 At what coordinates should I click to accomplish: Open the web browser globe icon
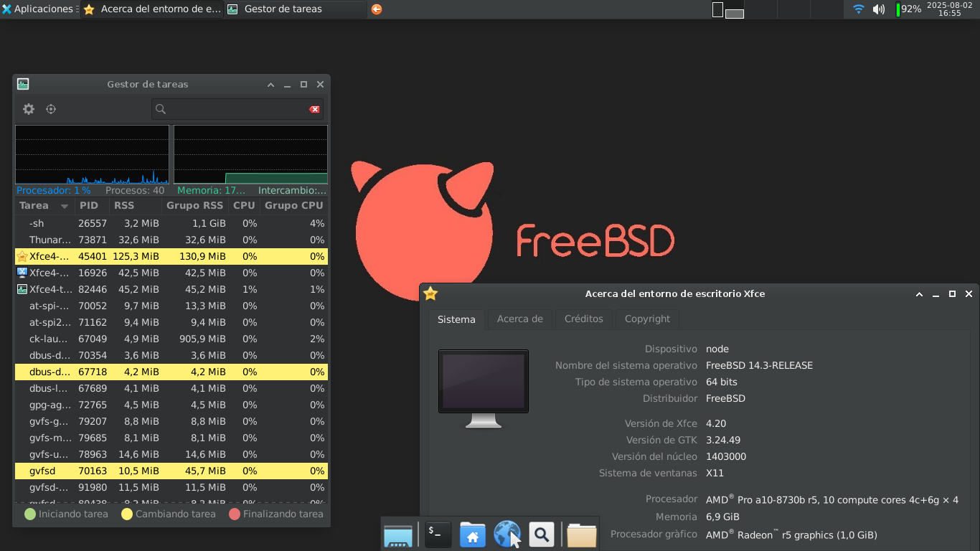tap(507, 534)
